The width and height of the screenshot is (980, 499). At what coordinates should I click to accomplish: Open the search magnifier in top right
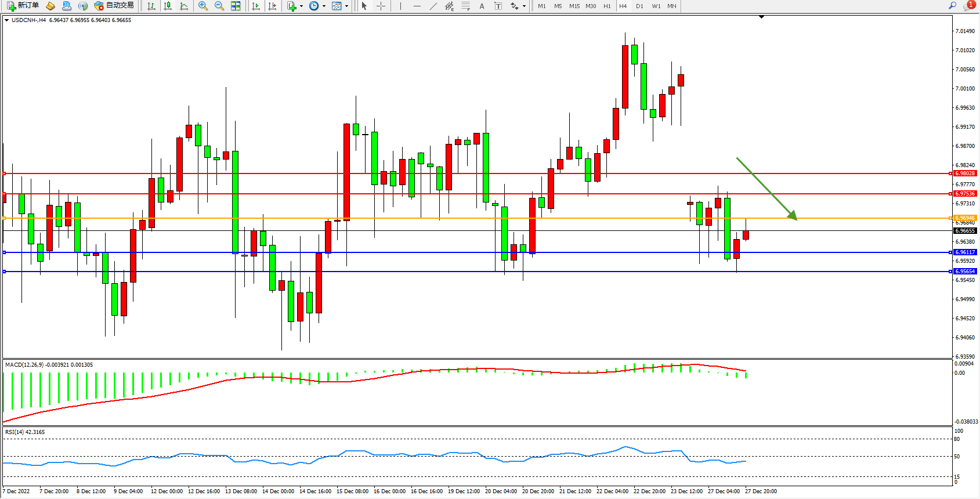coord(952,6)
